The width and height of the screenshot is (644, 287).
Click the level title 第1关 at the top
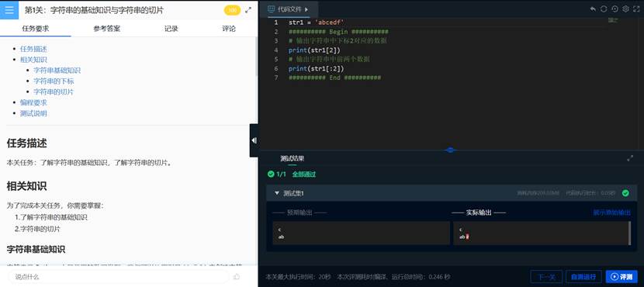(x=94, y=10)
